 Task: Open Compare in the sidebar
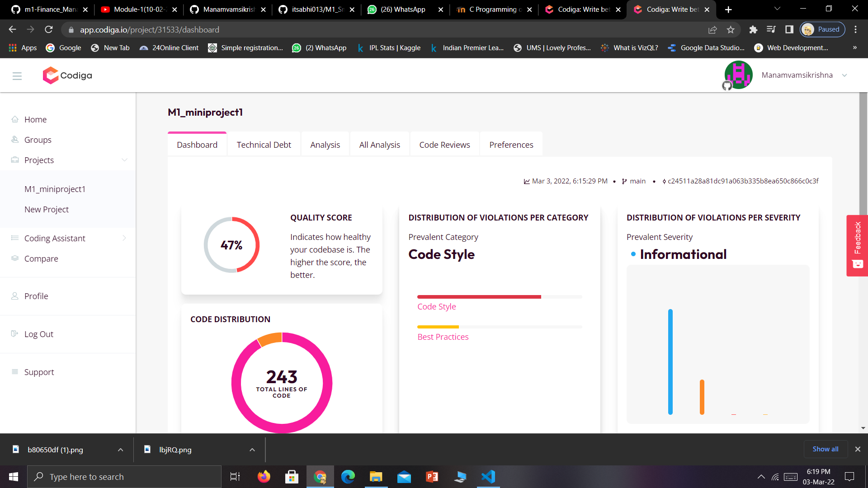[41, 258]
